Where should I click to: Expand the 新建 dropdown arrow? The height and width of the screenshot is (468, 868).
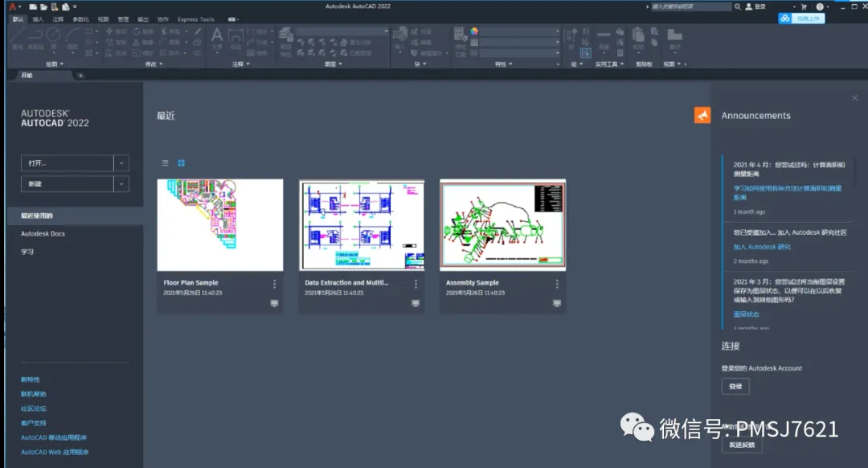pyautogui.click(x=121, y=184)
